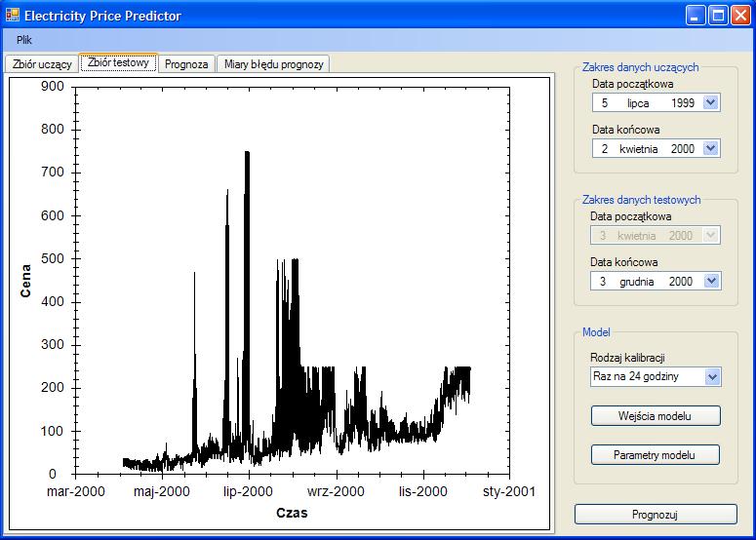Click the Electricity Price Predictor app icon

13,15
